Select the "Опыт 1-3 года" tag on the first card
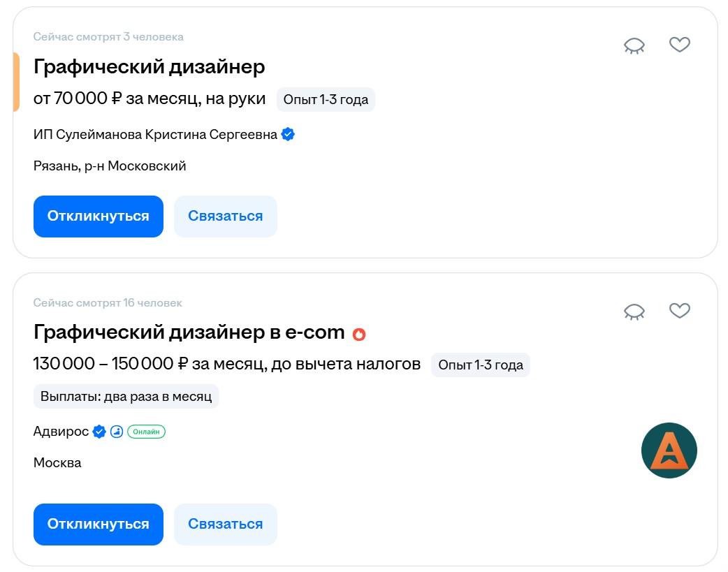 click(326, 99)
